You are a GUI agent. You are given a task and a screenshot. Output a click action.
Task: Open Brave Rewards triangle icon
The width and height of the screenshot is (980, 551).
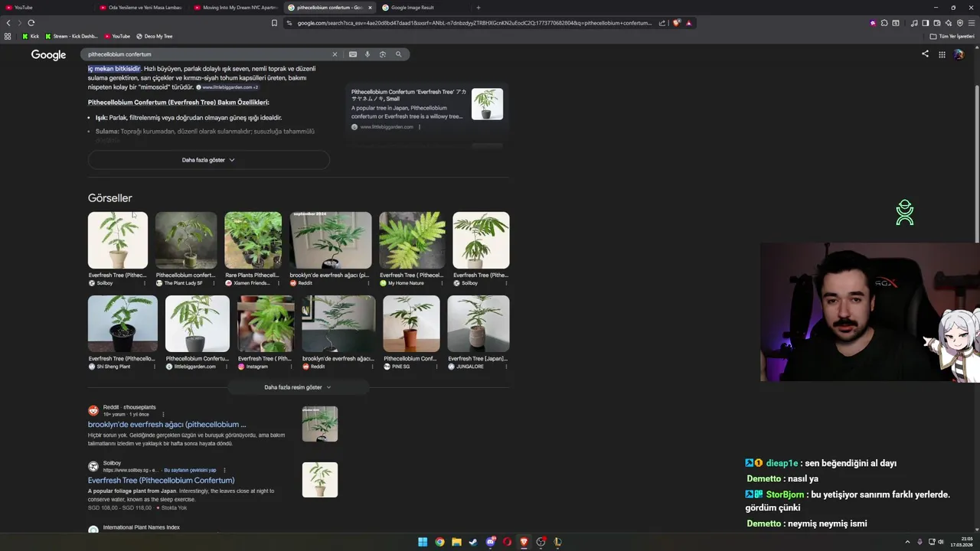(688, 23)
